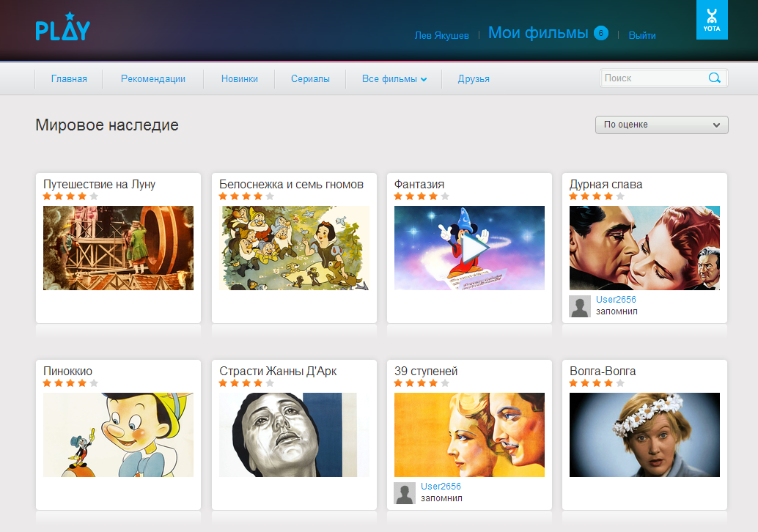Open Страсти Жанны Д'Арк poster image
Viewport: 758px width, 532px height.
[x=294, y=435]
